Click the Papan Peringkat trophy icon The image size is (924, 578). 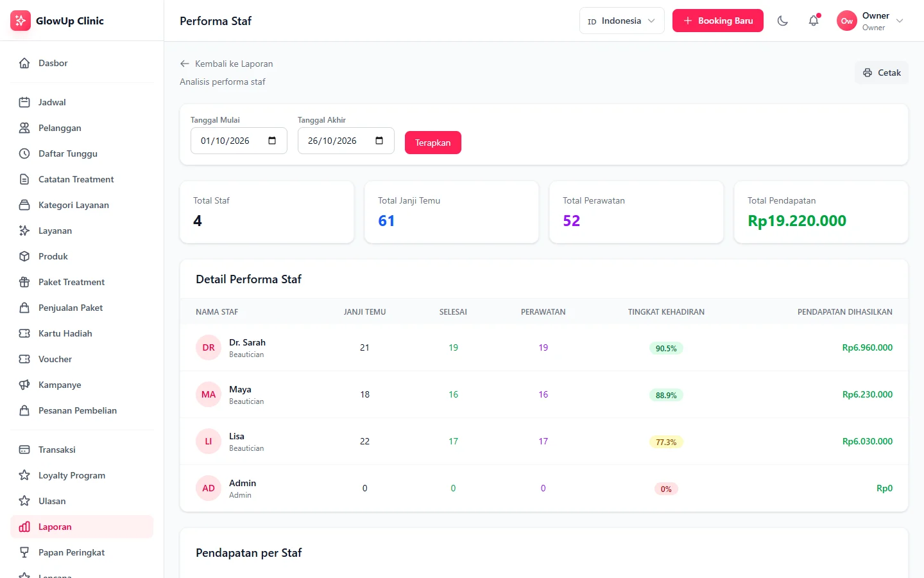tap(24, 552)
